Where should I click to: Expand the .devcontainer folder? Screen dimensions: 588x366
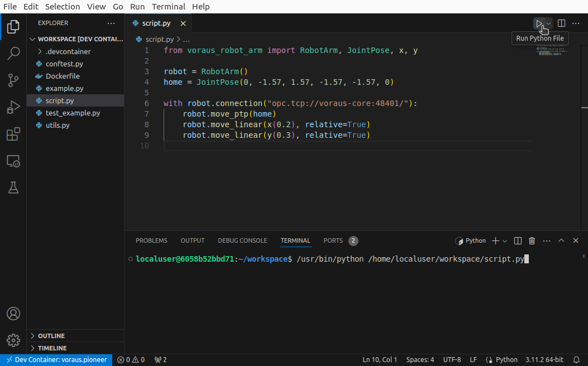[x=68, y=51]
